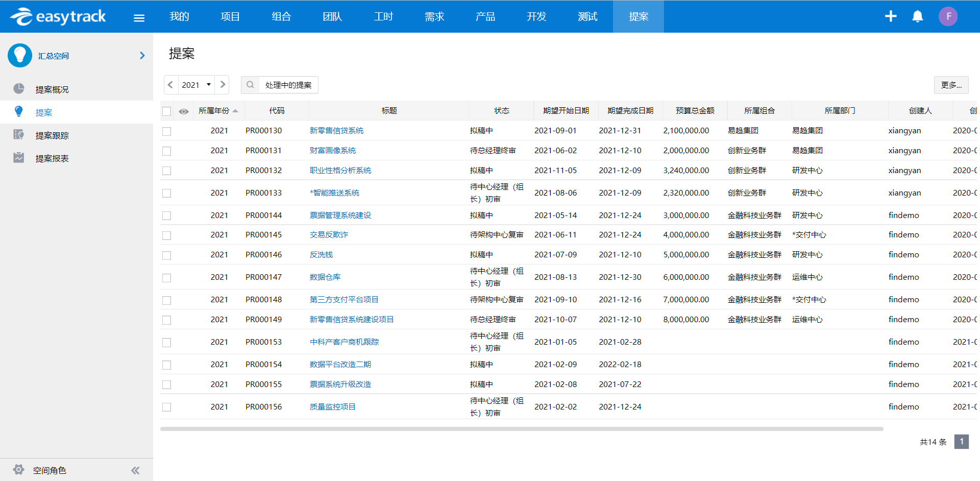Check the PR000130 row checkbox
The width and height of the screenshot is (980, 481).
pos(167,131)
